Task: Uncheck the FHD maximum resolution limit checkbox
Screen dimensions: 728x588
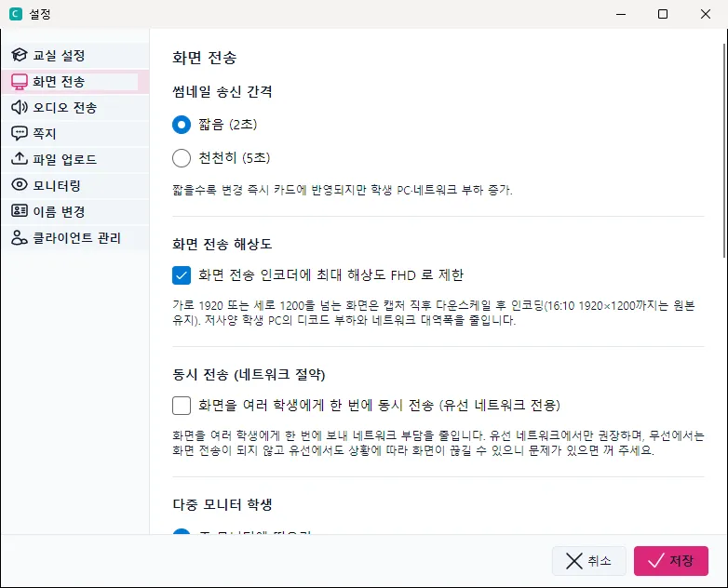Action: [x=182, y=275]
